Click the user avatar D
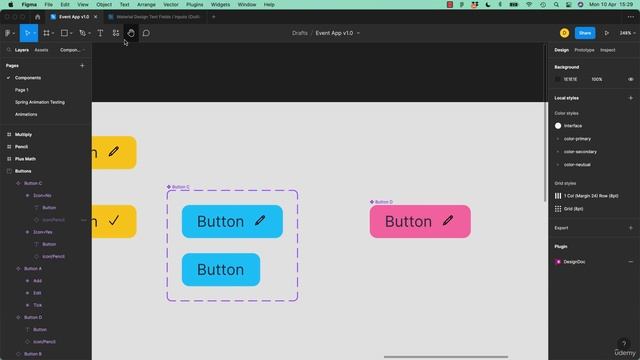Viewport: 640px width, 360px height. click(564, 33)
